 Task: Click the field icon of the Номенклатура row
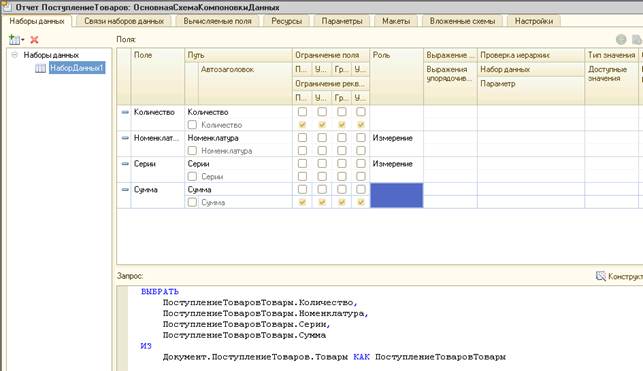point(125,138)
